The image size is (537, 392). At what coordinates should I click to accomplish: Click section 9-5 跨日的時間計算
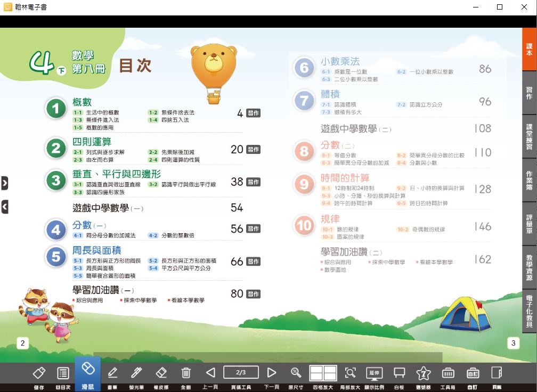[x=422, y=203]
